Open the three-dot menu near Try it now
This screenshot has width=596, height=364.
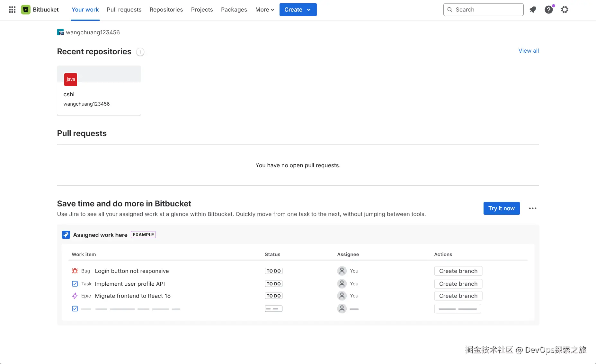[x=533, y=208]
